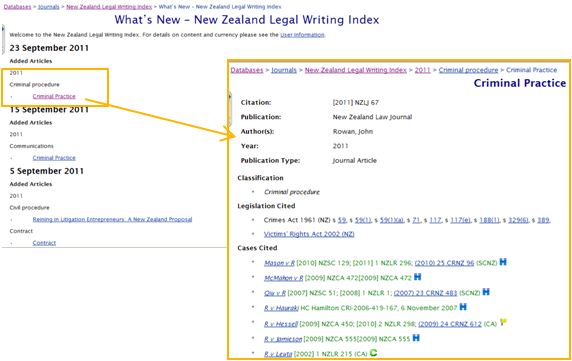This screenshot has width=572, height=361.
Task: Click the Journal Article publication type value
Action: 355,160
